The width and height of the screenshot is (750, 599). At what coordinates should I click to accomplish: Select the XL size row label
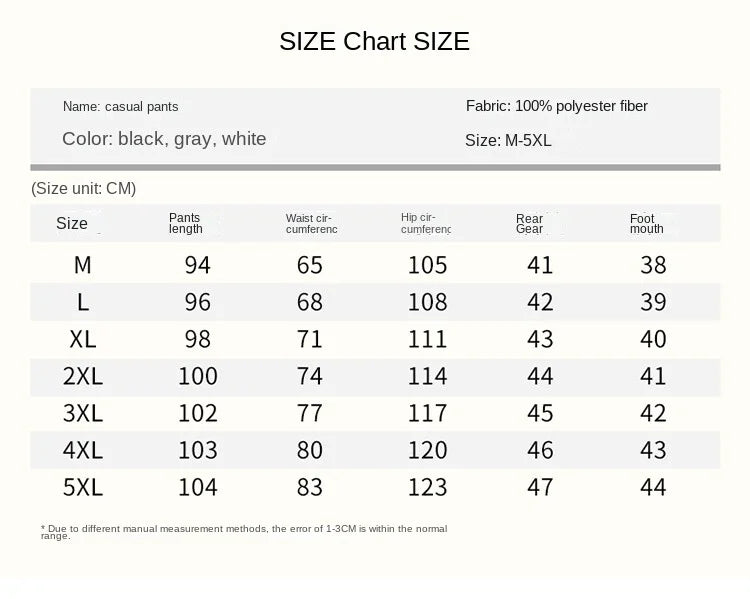click(x=83, y=339)
